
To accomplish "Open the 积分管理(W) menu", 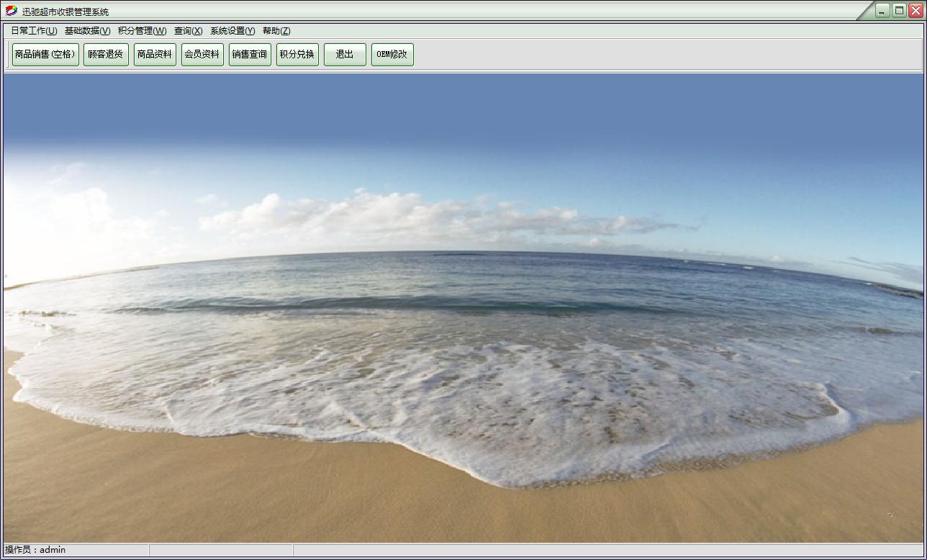I will click(142, 31).
